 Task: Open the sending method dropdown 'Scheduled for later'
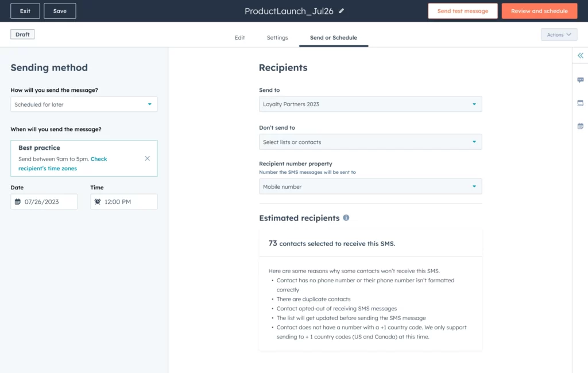click(84, 104)
